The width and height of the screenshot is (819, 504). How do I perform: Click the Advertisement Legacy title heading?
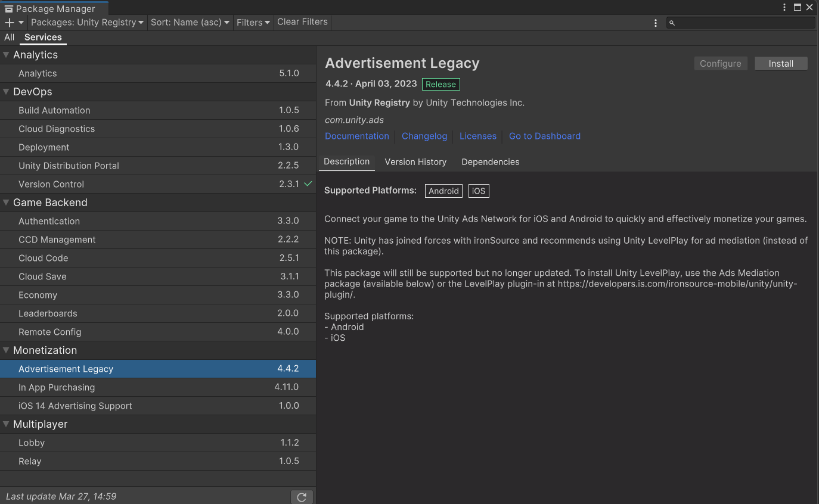pos(402,63)
